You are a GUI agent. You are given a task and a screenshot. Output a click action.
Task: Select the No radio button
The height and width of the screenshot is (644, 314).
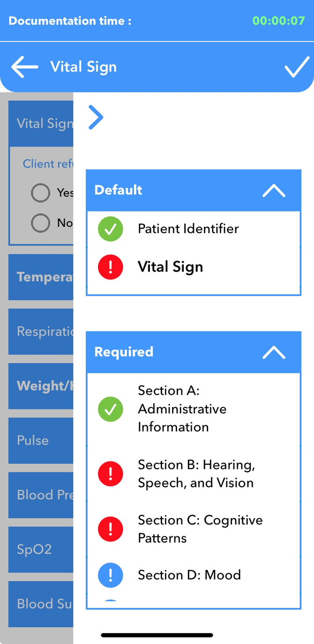[41, 223]
